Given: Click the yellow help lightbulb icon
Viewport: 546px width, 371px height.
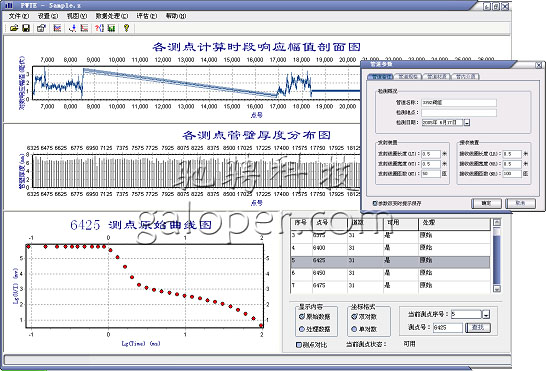Looking at the screenshot, I should point(126,28).
